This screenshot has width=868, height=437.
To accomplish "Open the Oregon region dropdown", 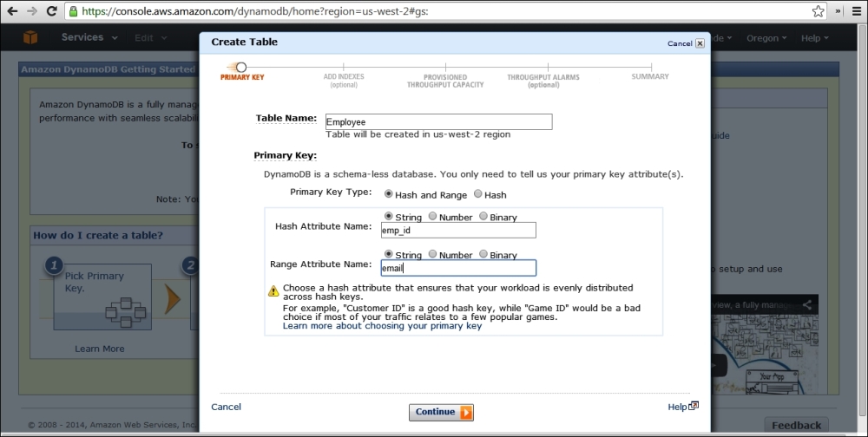I will (x=766, y=37).
